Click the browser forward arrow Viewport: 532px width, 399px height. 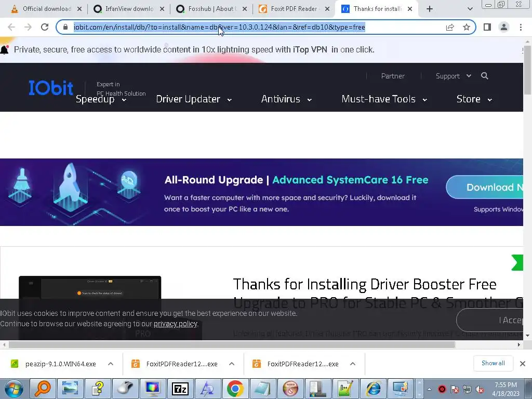coord(28,27)
